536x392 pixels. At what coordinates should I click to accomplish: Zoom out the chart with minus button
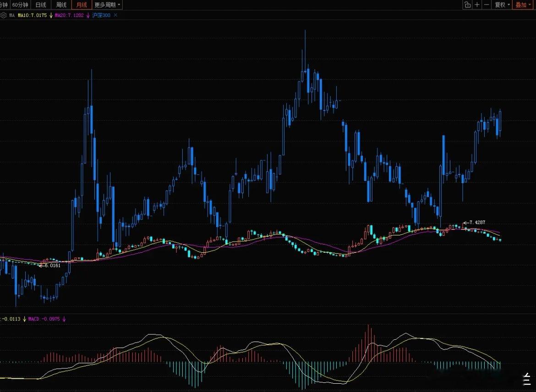click(x=487, y=5)
